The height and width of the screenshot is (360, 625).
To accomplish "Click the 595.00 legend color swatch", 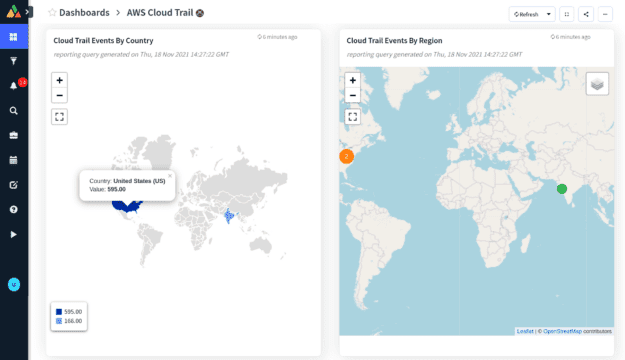I will click(59, 312).
